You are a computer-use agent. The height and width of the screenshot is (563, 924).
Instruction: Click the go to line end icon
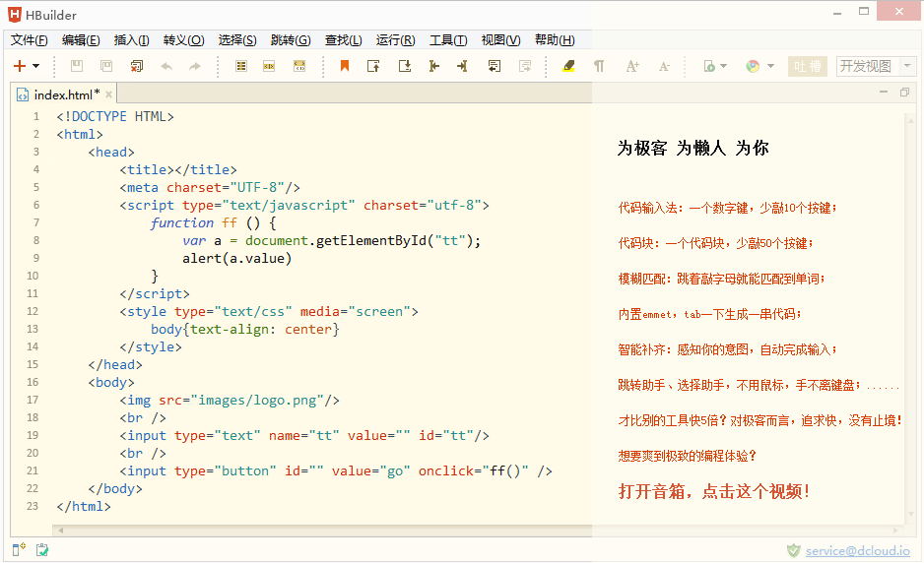[463, 66]
